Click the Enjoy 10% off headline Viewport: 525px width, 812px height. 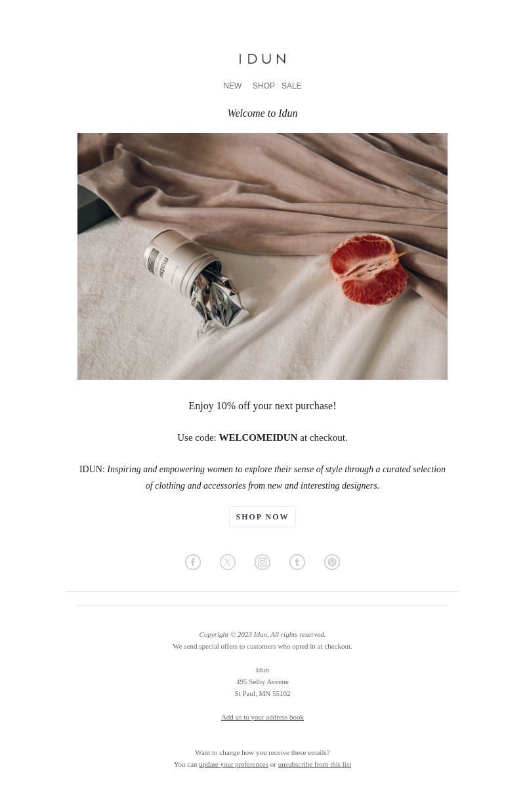[x=262, y=406]
